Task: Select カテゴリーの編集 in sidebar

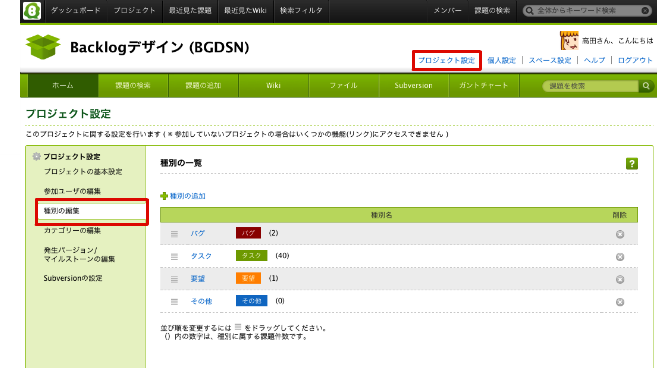Action: pyautogui.click(x=72, y=231)
